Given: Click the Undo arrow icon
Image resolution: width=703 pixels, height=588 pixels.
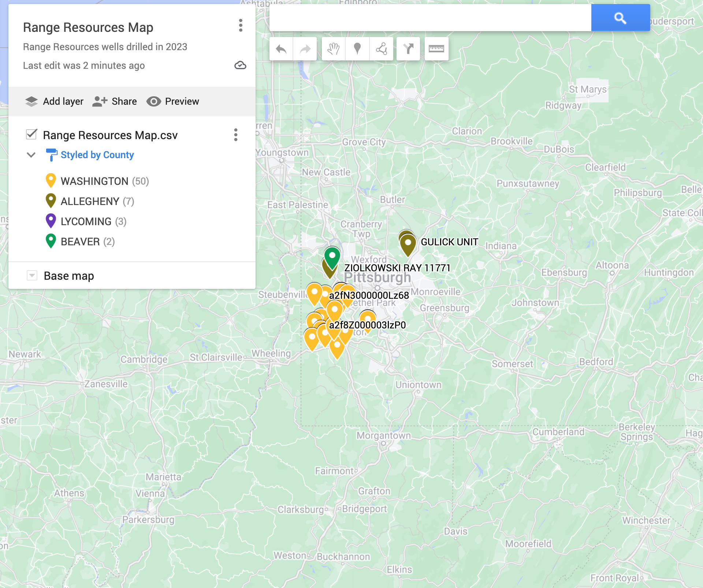Looking at the screenshot, I should tap(281, 49).
